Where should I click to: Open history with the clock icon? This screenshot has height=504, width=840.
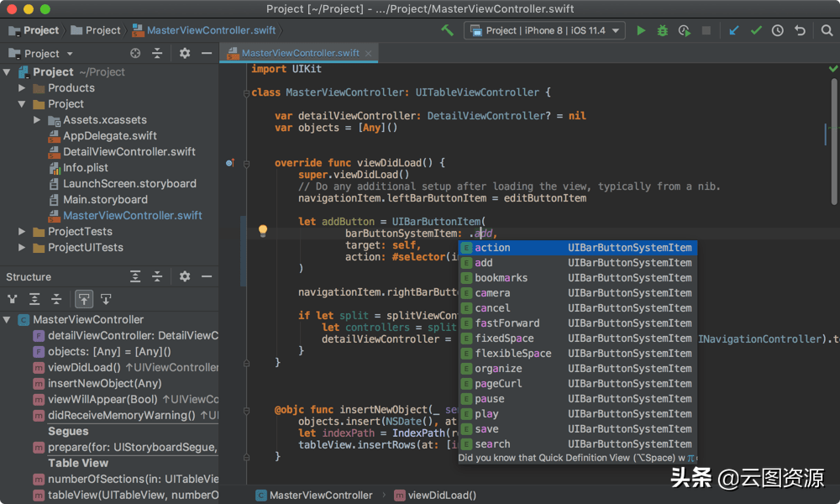pyautogui.click(x=777, y=30)
